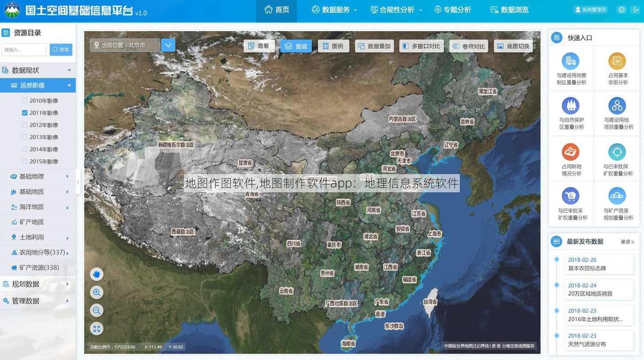The width and height of the screenshot is (644, 360).
Task: Launch 与自然保护区重叠分析 icon
Action: pyautogui.click(x=570, y=106)
